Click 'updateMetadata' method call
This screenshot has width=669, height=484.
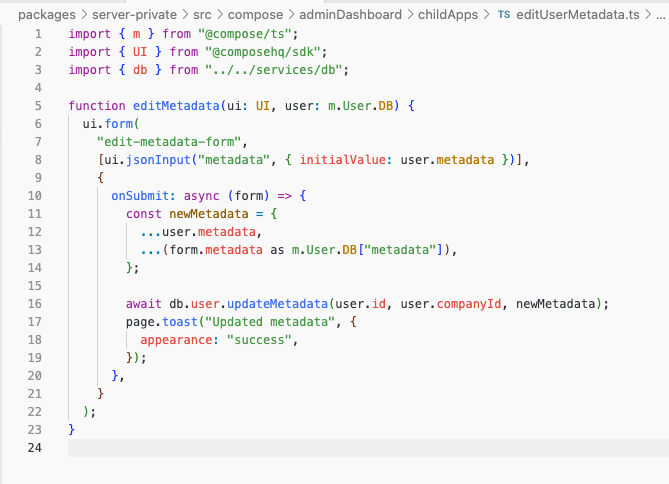click(277, 303)
